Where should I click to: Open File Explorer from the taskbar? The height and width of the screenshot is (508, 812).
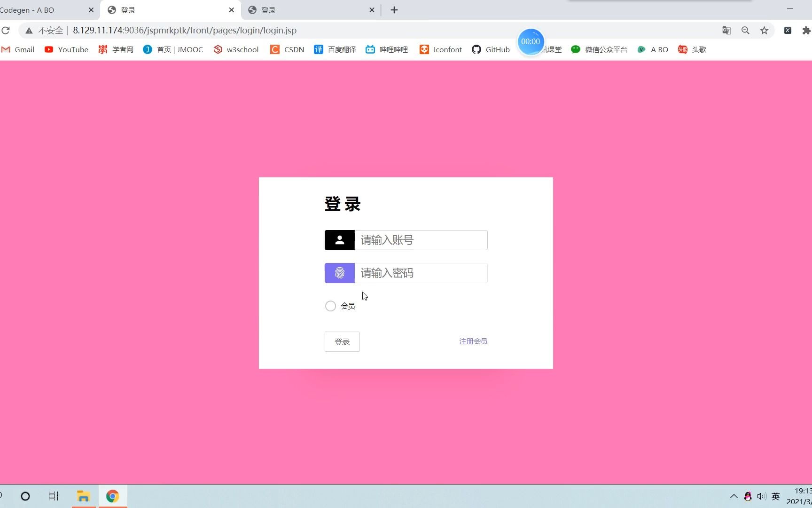[x=84, y=496]
